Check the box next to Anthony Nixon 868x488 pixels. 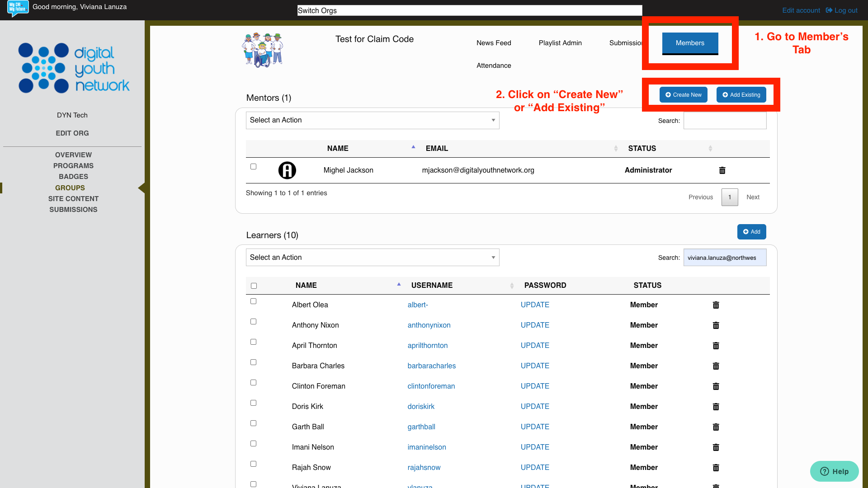pos(253,321)
